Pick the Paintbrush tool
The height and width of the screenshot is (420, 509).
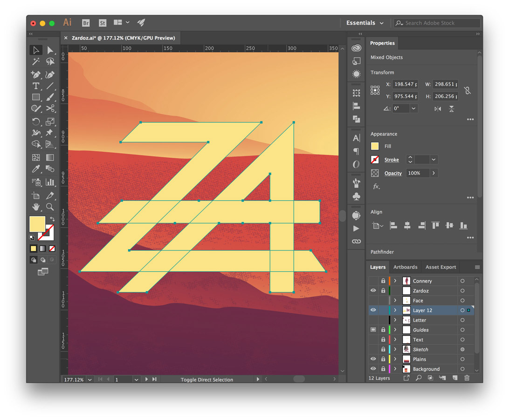(50, 97)
